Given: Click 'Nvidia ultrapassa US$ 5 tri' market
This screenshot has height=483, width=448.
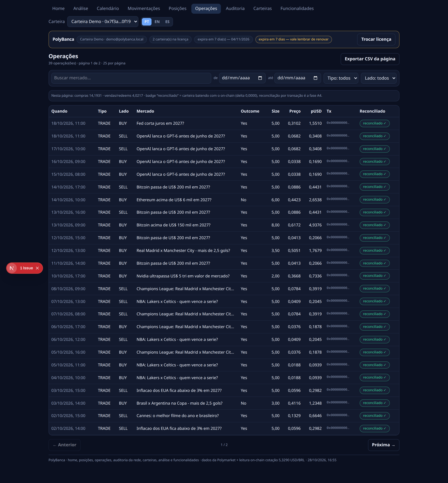Looking at the screenshot, I should [x=183, y=276].
